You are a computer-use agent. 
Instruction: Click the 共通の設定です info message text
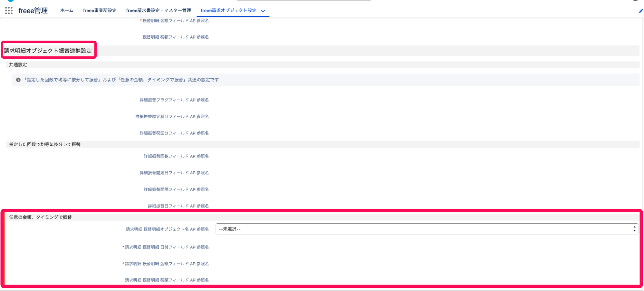(x=121, y=80)
